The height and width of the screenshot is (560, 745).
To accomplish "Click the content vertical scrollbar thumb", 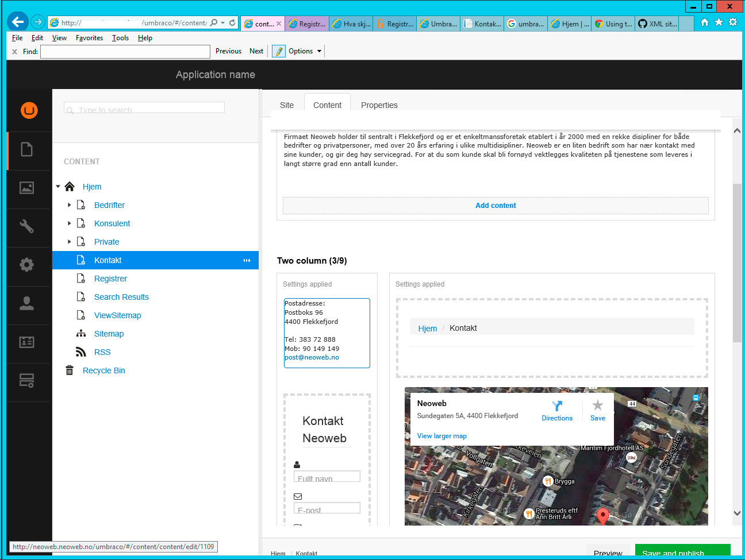I will click(x=737, y=263).
